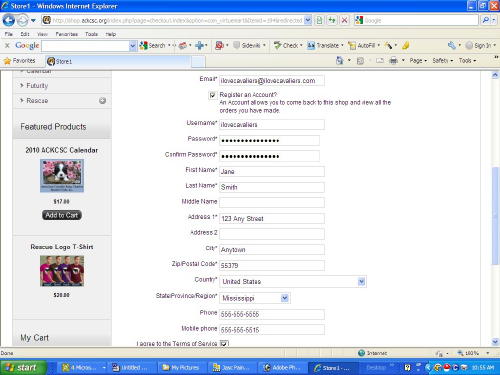Click the Read mail icon in command bar

[x=380, y=61]
